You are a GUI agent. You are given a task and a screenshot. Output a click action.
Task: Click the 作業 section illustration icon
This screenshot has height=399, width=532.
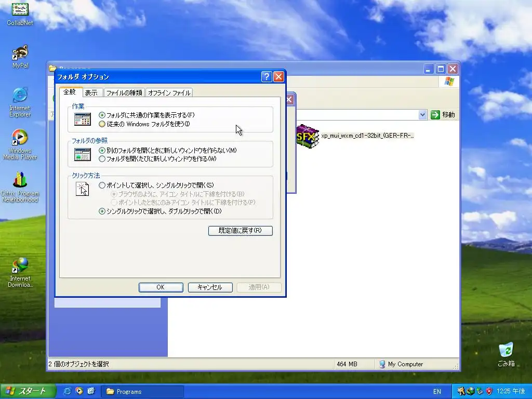83,119
